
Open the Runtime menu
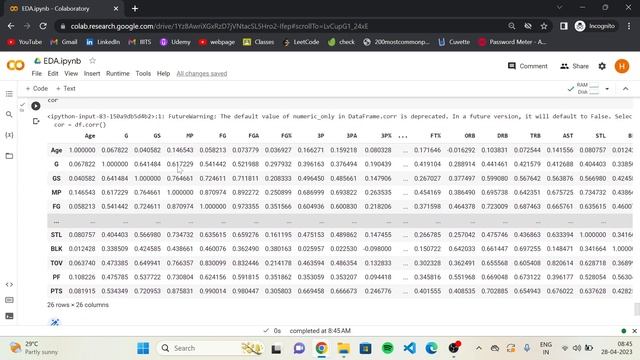tap(118, 73)
